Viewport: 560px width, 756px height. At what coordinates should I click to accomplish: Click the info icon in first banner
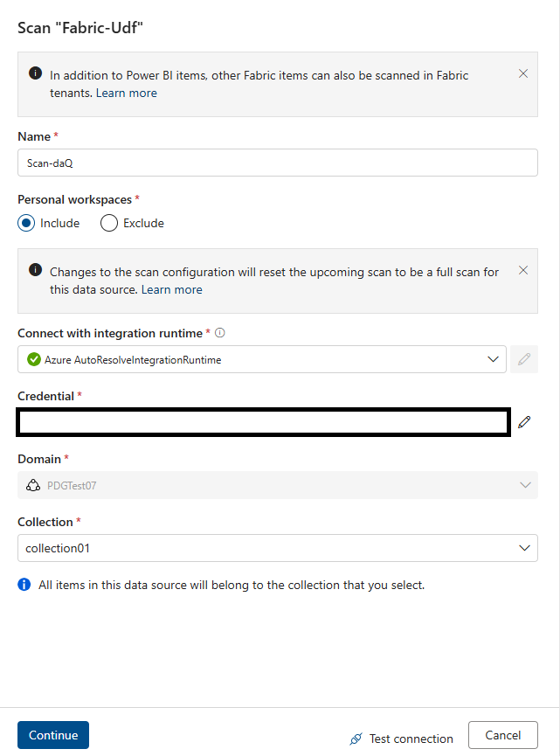coord(35,73)
